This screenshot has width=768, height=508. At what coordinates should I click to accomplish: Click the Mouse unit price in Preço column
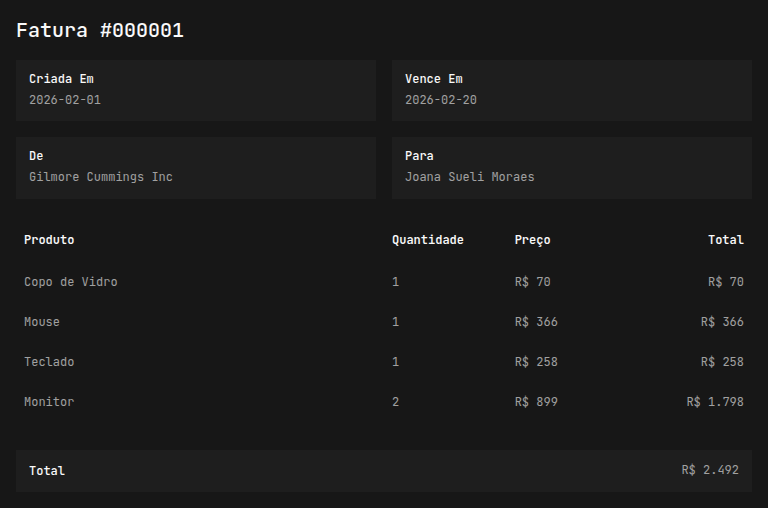pos(537,322)
